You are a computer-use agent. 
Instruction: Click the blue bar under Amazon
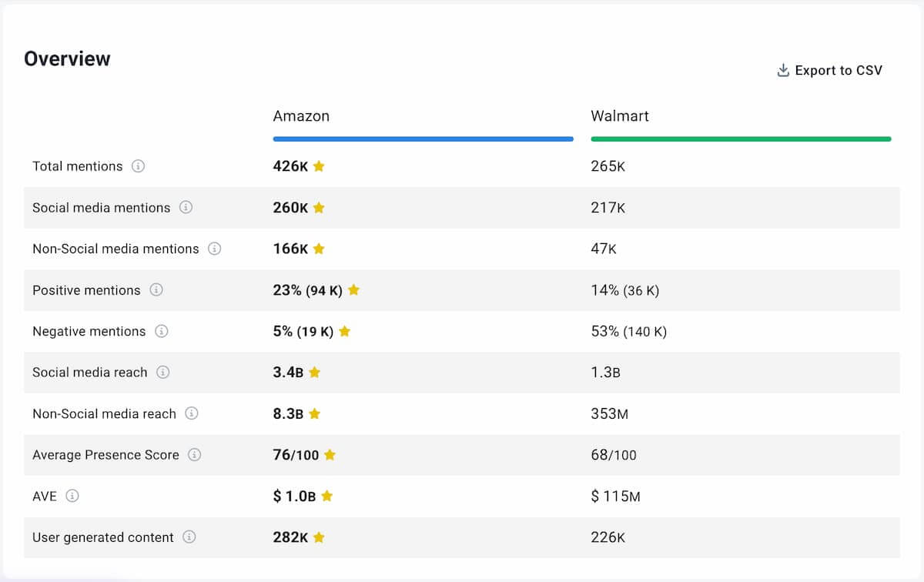(423, 139)
